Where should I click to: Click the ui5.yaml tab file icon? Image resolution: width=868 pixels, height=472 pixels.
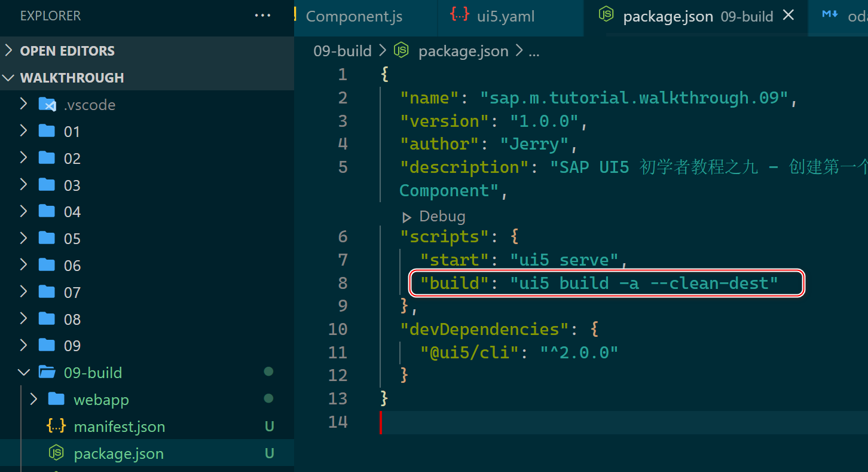[x=459, y=16]
